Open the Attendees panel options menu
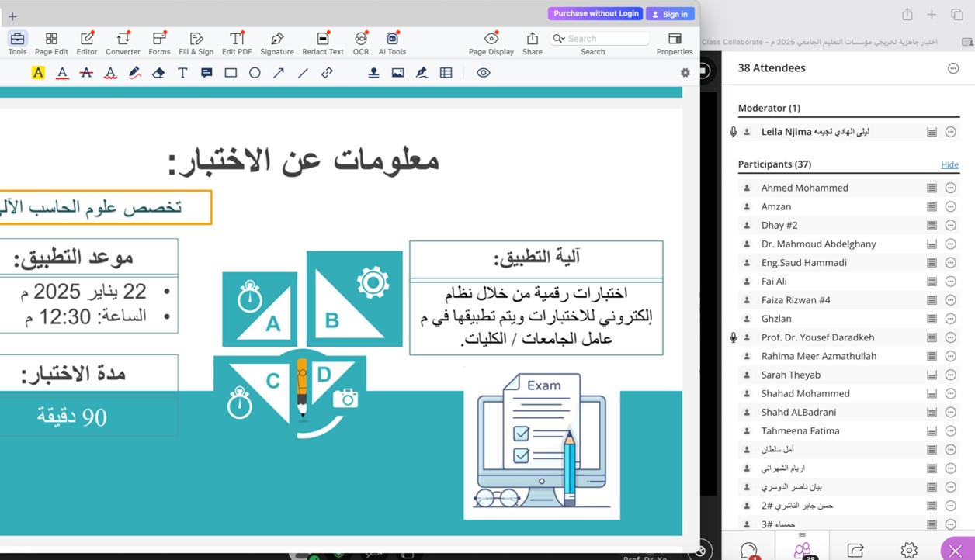This screenshot has height=560, width=975. 953,68
